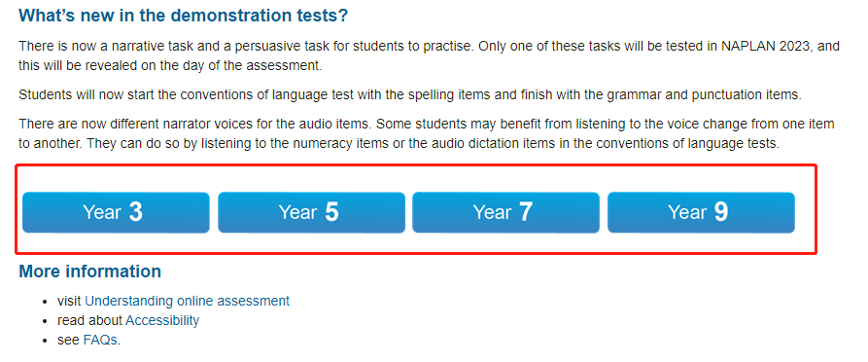Open the Year 3 demonstration test
The height and width of the screenshot is (362, 868).
tap(116, 212)
